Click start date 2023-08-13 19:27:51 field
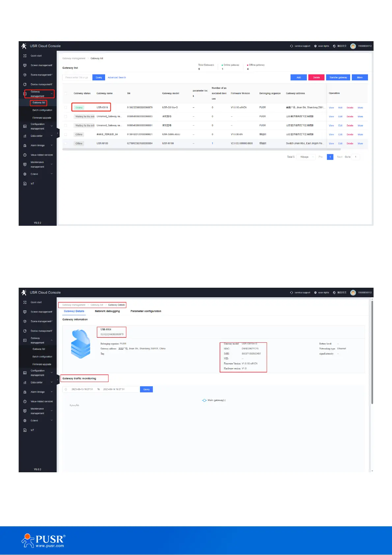 click(x=82, y=389)
